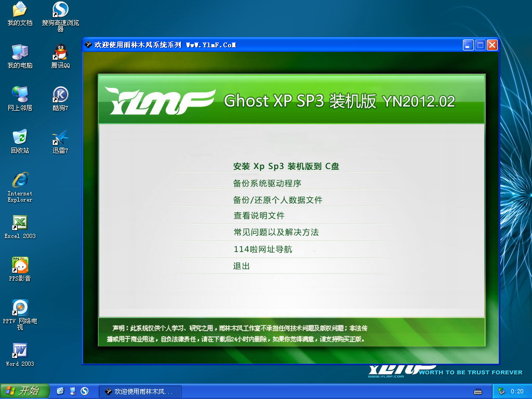Select the 网上邻居 desktop icon
Image resolution: width=532 pixels, height=399 pixels.
(x=20, y=99)
